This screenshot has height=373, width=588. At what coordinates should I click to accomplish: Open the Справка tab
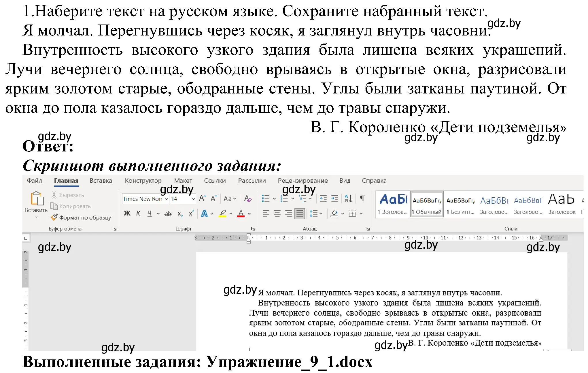click(x=374, y=181)
